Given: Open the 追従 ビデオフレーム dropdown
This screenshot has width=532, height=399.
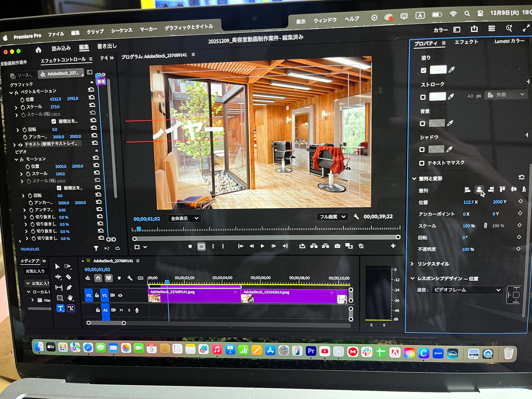Looking at the screenshot, I should [467, 290].
